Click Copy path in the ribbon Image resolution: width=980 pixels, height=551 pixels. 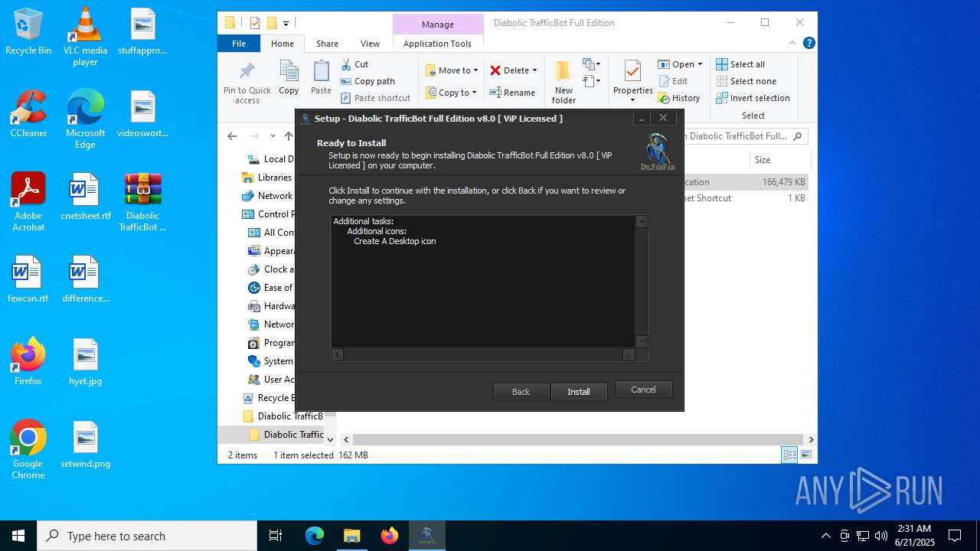point(367,81)
